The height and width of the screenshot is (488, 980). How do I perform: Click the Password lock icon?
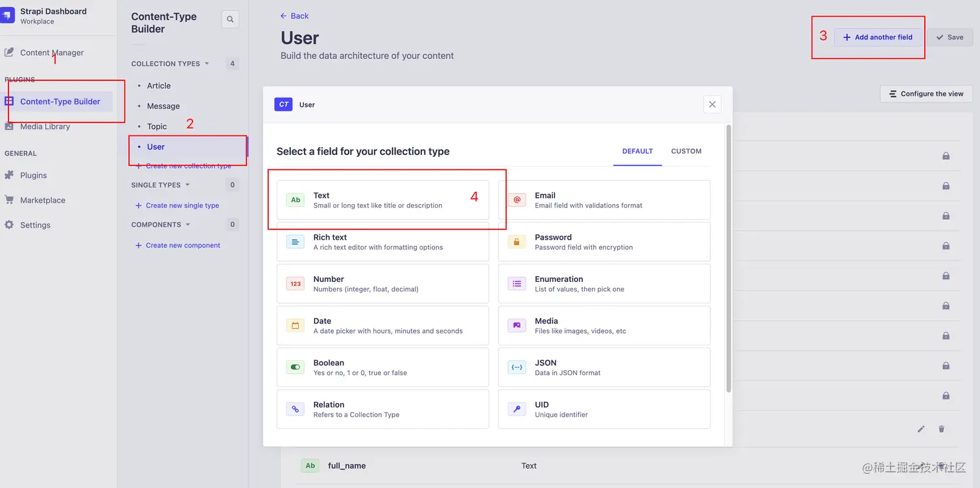click(x=517, y=242)
